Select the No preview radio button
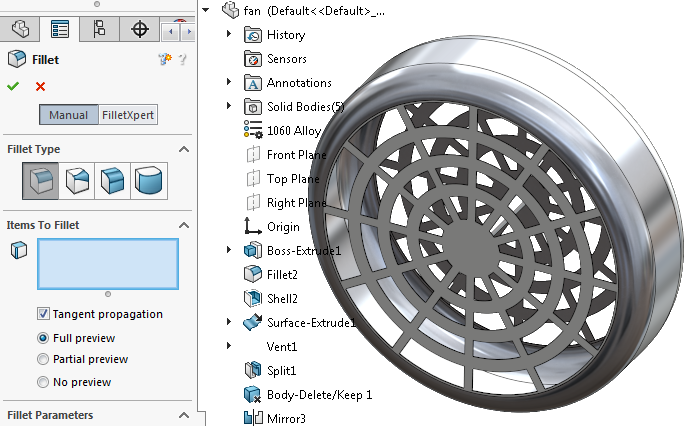 point(43,382)
